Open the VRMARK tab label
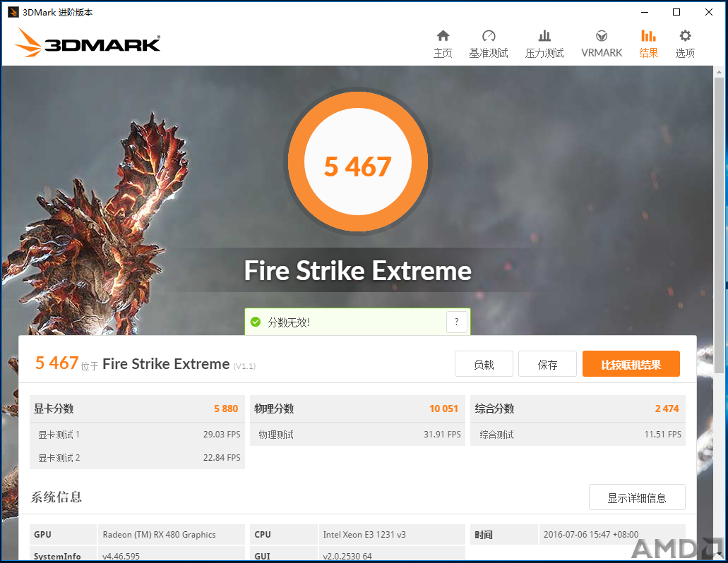The height and width of the screenshot is (563, 728). (x=602, y=53)
